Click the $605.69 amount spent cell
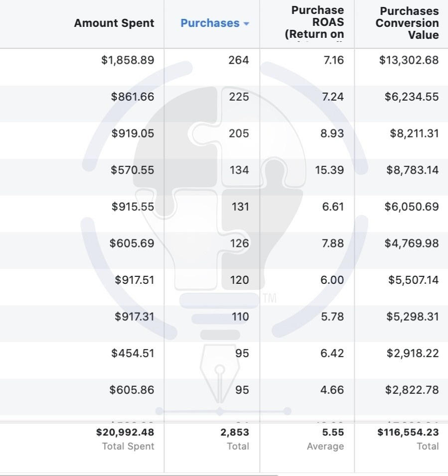The image size is (448, 476). [132, 243]
